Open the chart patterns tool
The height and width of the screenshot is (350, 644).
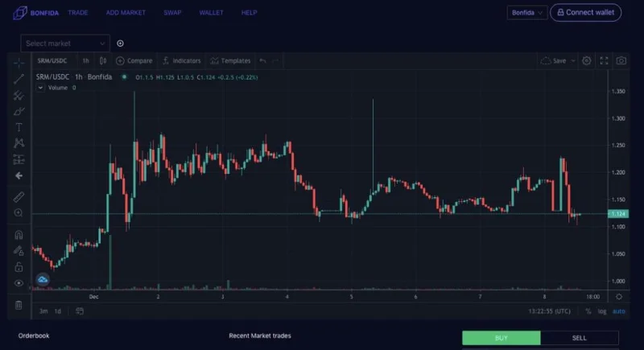click(x=19, y=143)
